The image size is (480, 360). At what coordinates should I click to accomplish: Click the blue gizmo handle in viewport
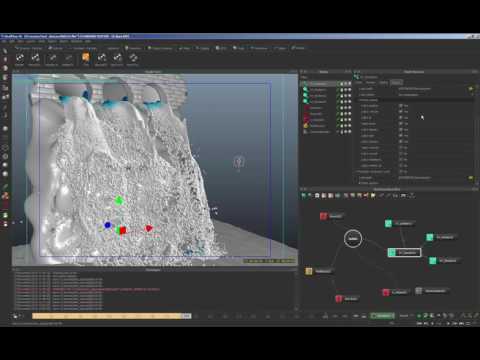tap(107, 225)
